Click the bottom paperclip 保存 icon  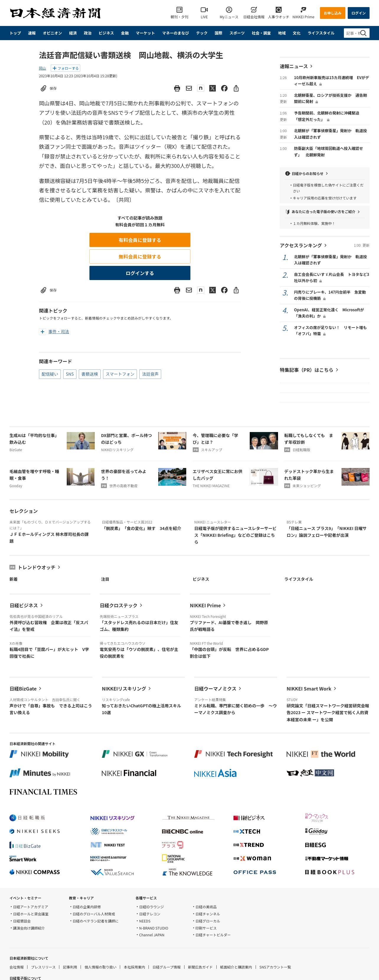pos(43,290)
